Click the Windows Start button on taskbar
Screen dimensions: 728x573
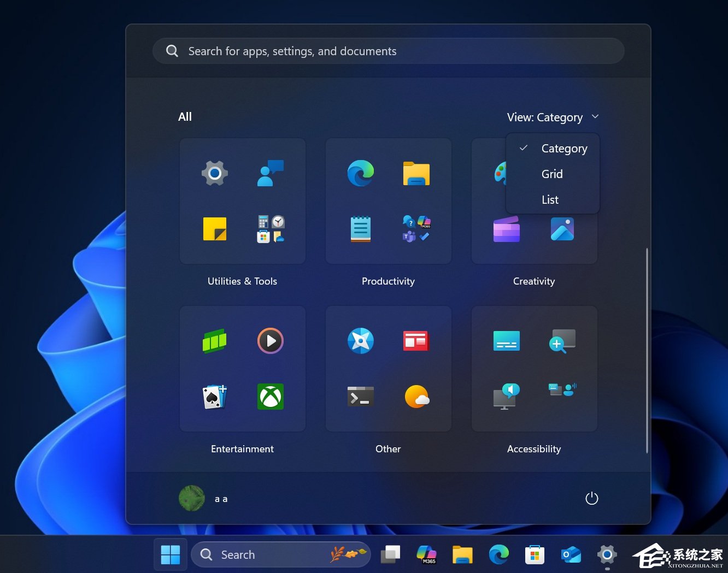[171, 555]
